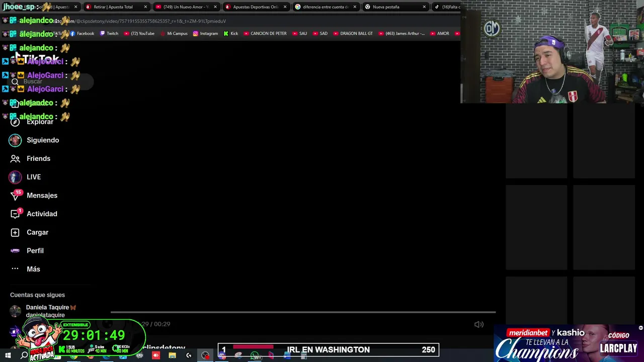The image size is (644, 362).
Task: Mute video with the speaker icon
Action: 479,324
